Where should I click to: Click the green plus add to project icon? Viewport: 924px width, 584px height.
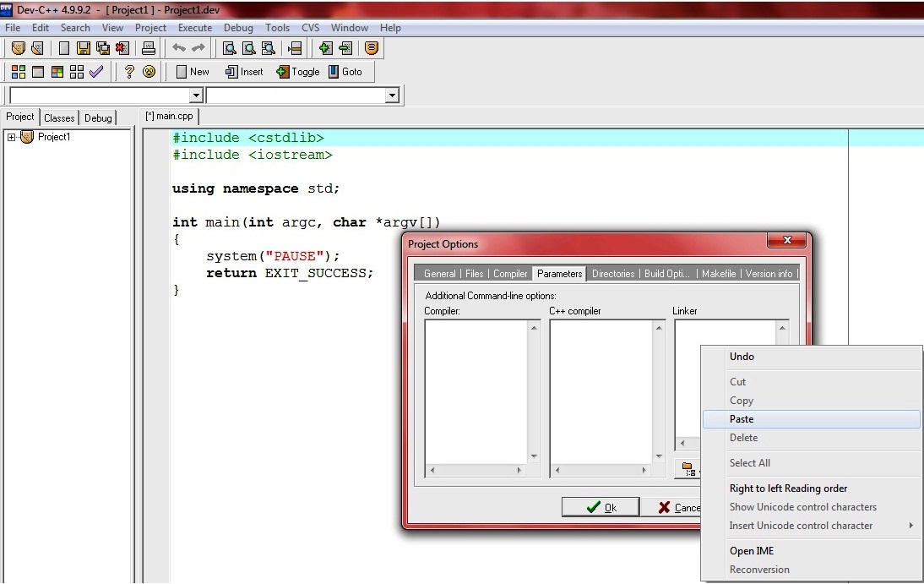pyautogui.click(x=325, y=48)
